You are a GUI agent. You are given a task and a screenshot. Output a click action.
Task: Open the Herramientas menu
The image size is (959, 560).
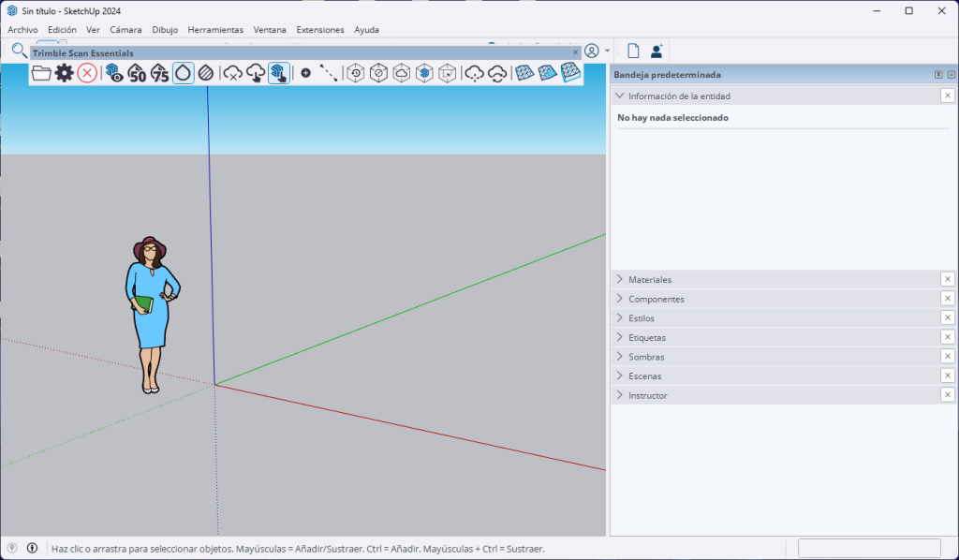[215, 29]
